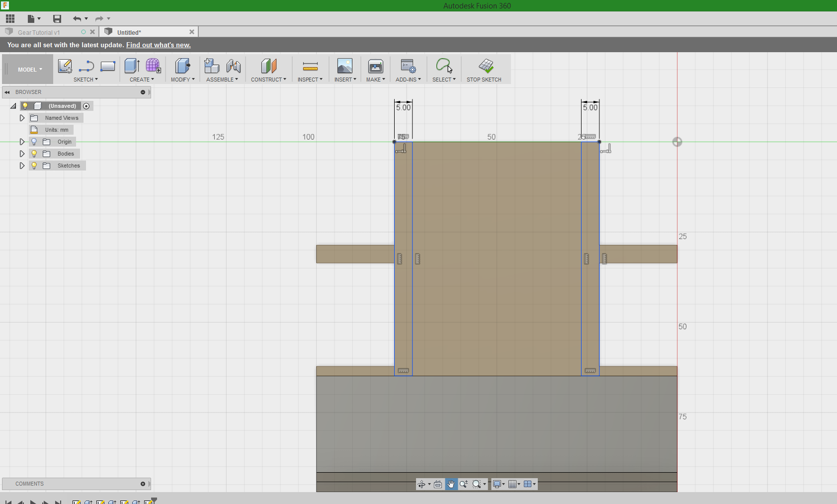Open the CONSTRUCT dropdown menu
Image resolution: width=837 pixels, height=504 pixels.
point(268,80)
